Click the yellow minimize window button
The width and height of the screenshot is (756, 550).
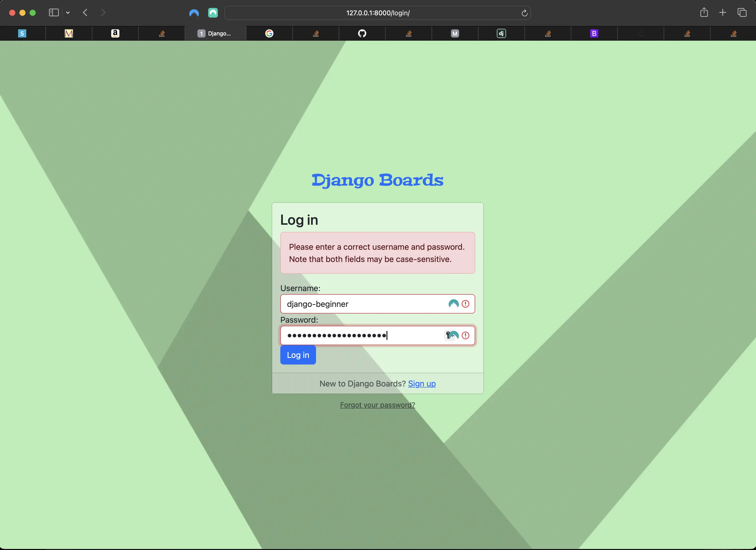click(x=22, y=13)
